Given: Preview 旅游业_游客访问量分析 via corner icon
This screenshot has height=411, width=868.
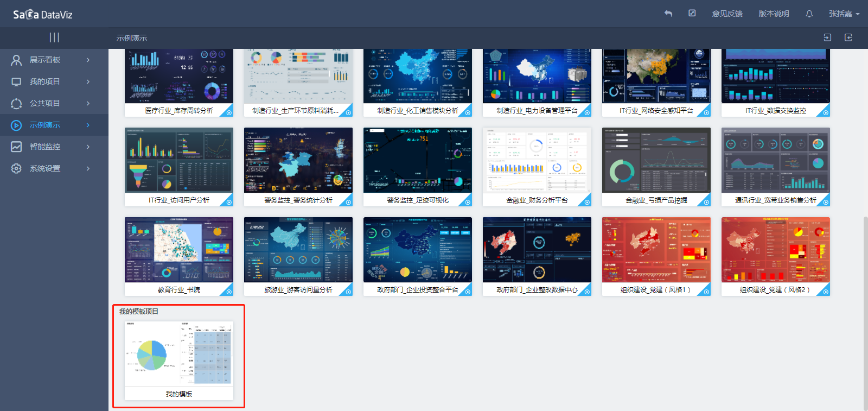Looking at the screenshot, I should [348, 292].
